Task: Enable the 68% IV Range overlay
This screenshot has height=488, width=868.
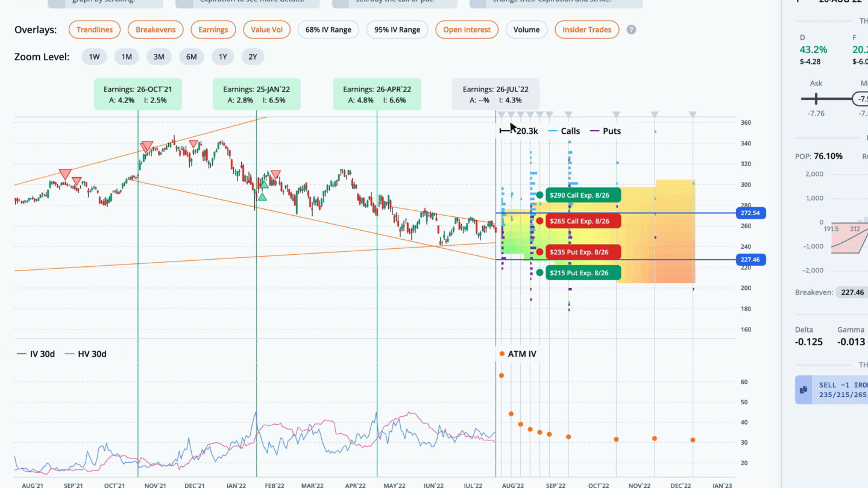Action: 329,30
